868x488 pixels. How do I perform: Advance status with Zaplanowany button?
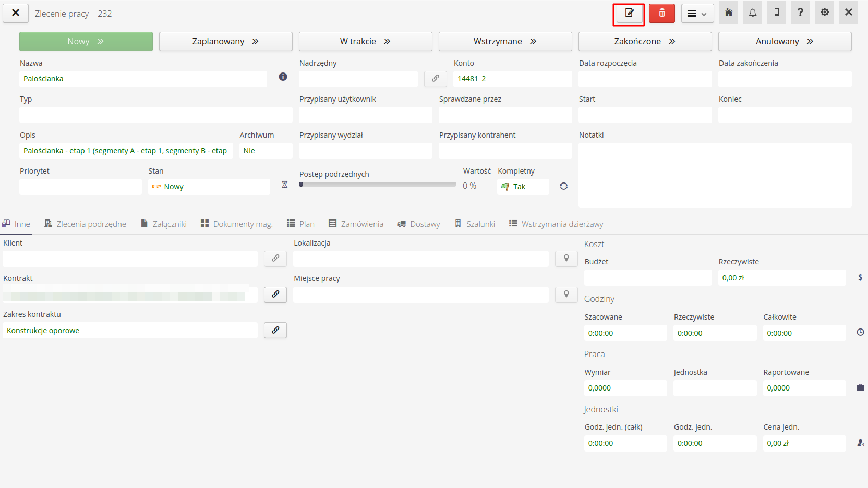225,41
